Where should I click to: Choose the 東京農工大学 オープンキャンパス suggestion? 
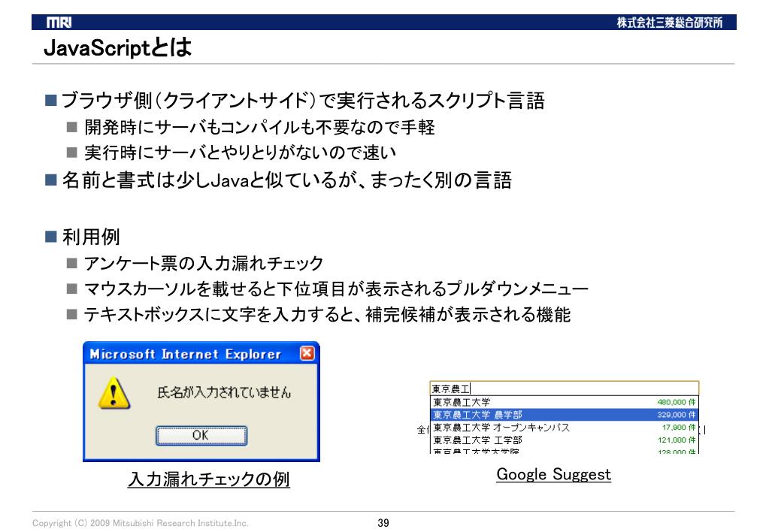pos(501,427)
